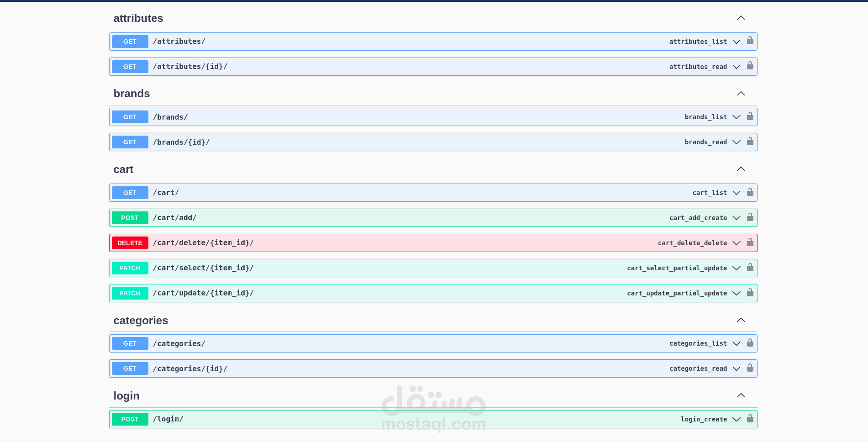Open the /attributes/ path link
The height and width of the screenshot is (442, 868).
click(179, 42)
